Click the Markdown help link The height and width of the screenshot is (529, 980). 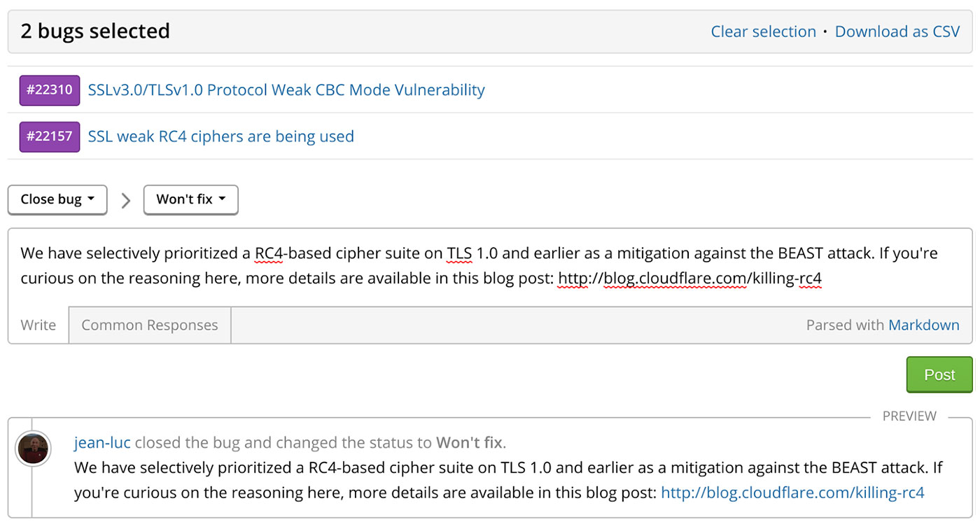923,325
